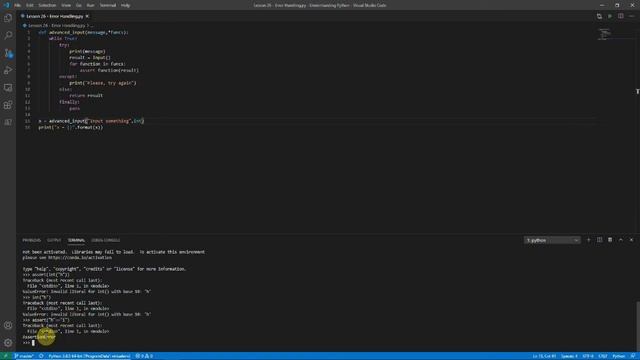Screen dimensions: 640x360
Task: Open the Explorer view in activity bar
Action: 8,18
